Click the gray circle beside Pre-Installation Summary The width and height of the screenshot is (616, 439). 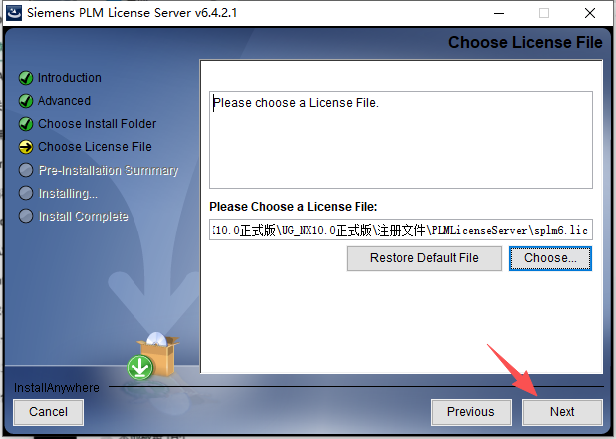tap(26, 170)
